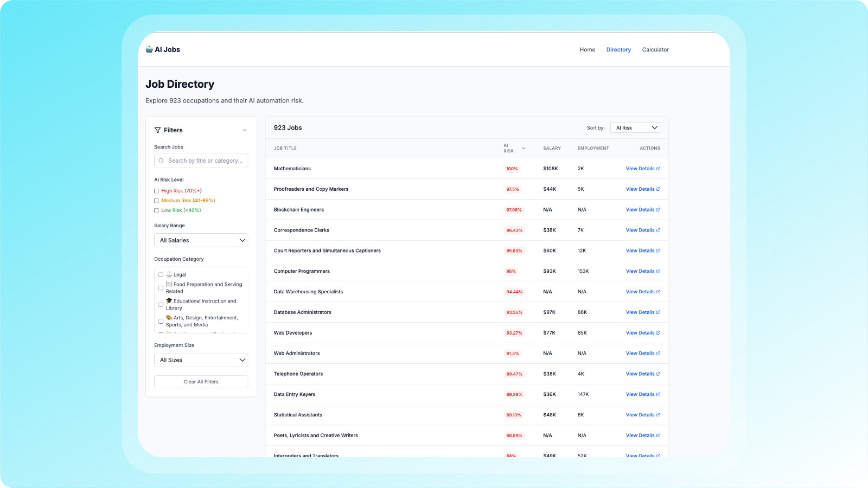Open the Sort by AI Risk dropdown
The height and width of the screenshot is (488, 868).
tap(635, 127)
